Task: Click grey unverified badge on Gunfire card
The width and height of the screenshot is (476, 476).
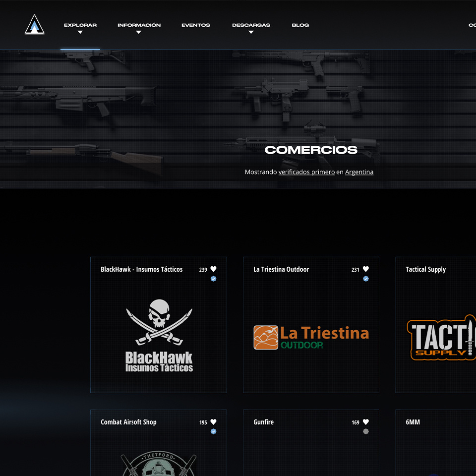Action: tap(366, 431)
